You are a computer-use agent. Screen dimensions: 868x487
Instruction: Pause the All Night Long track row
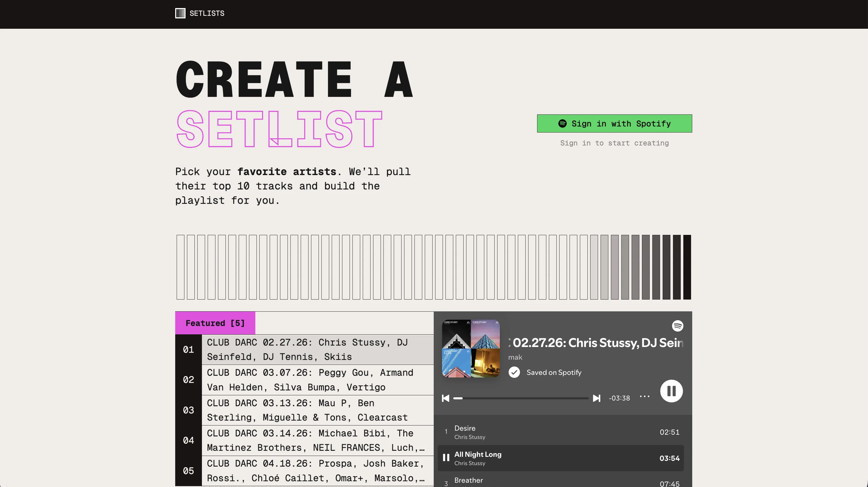coord(561,458)
